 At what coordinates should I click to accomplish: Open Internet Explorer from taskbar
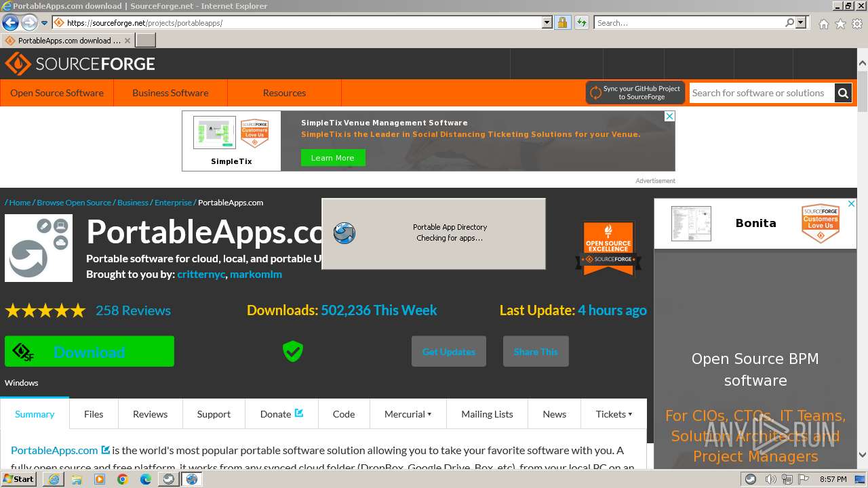pos(54,479)
